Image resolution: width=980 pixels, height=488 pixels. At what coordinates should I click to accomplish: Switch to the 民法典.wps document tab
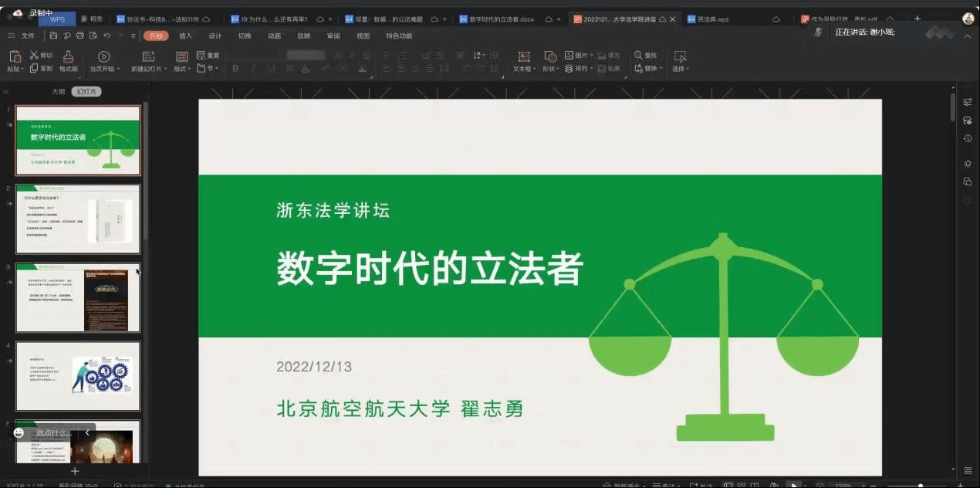pyautogui.click(x=712, y=19)
